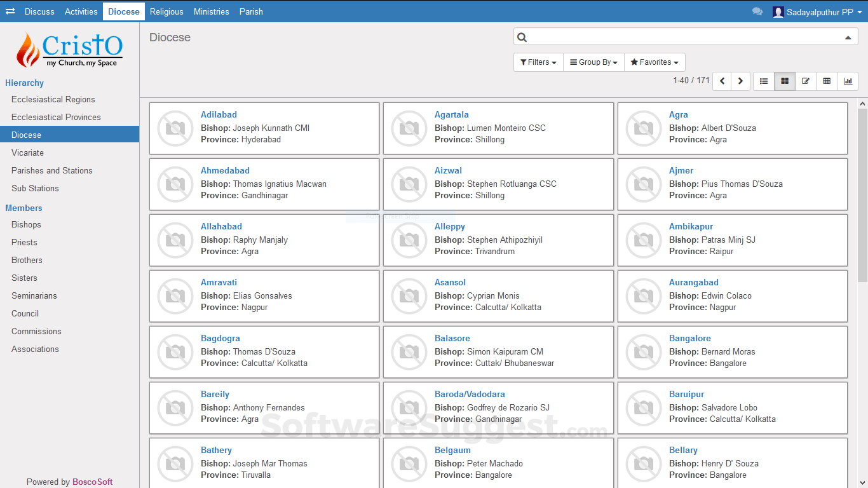Screen dimensions: 868x488
Task: Open the Favorites dropdown
Action: (x=654, y=62)
